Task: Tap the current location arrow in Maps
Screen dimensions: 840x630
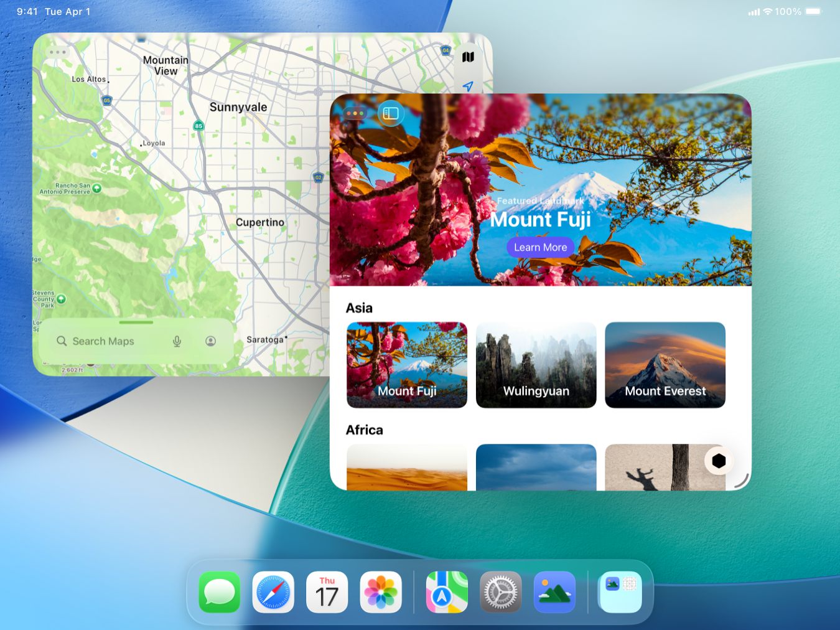Action: 468,87
